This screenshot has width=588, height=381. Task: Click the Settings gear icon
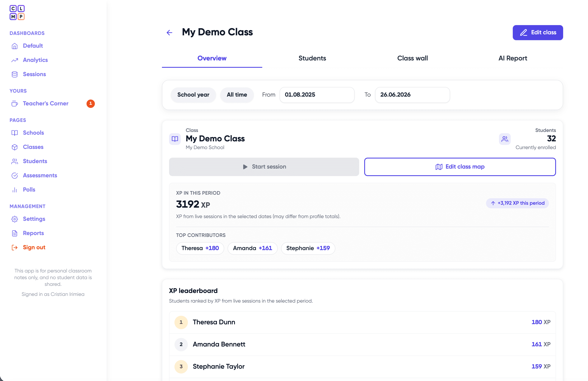tap(15, 219)
